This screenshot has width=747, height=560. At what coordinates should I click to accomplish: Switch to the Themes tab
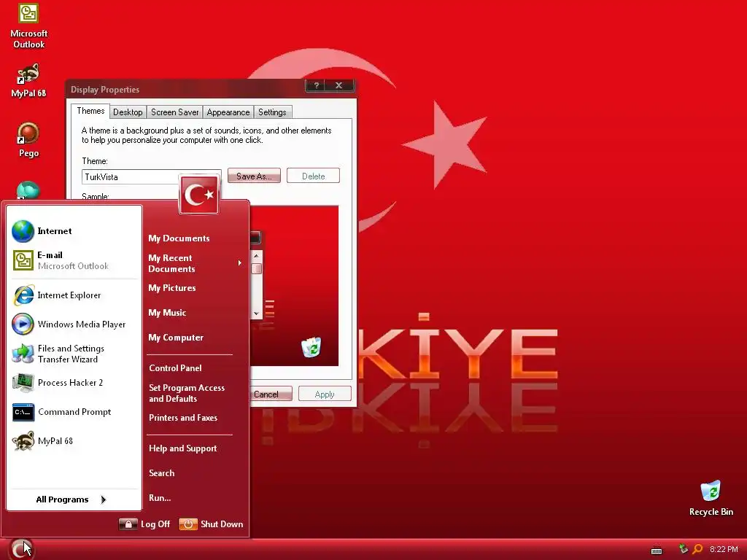click(90, 111)
